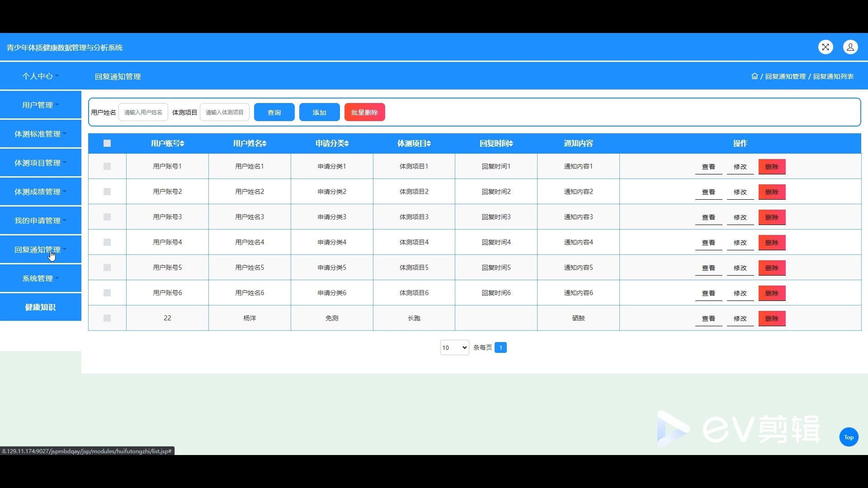Sort by 用户账号 column arrows

[182, 144]
